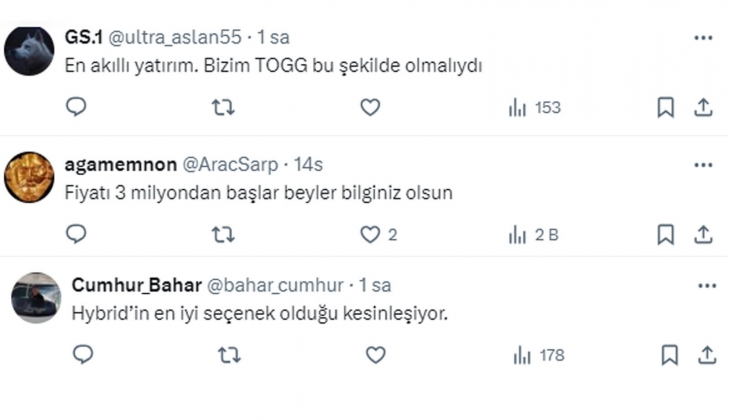Click agamemnon's golden profile avatar

pyautogui.click(x=29, y=177)
